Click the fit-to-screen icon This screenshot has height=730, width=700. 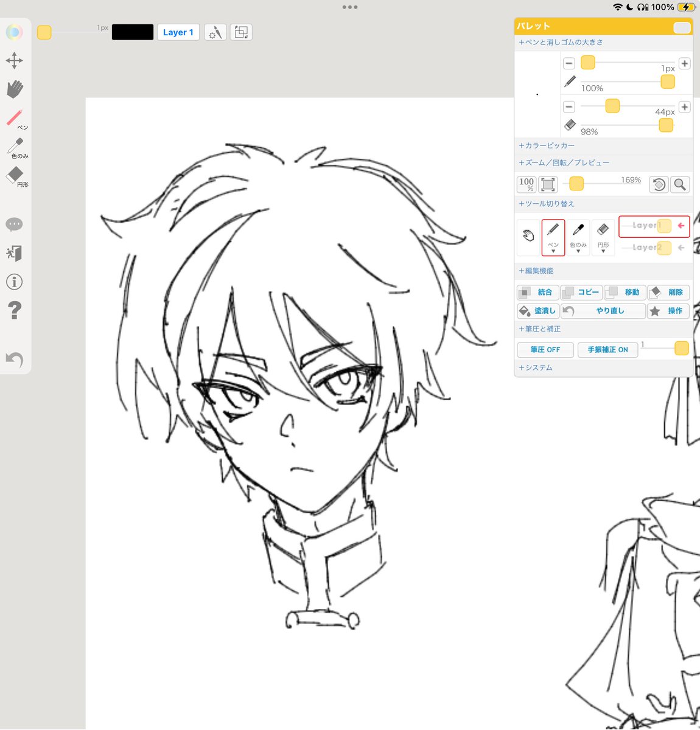tap(548, 184)
